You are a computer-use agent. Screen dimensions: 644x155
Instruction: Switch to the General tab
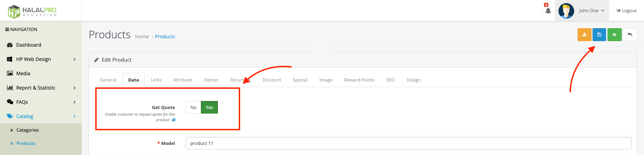[108, 80]
